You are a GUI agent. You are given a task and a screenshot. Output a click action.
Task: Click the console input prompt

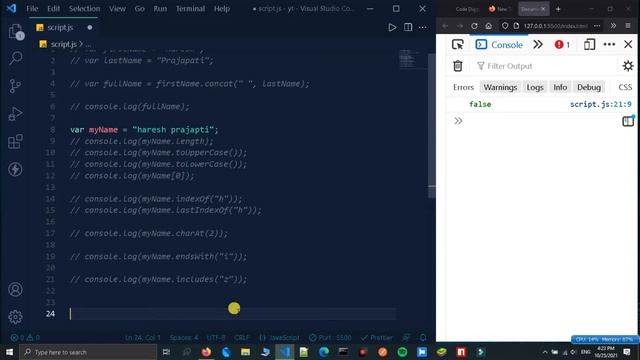point(539,121)
